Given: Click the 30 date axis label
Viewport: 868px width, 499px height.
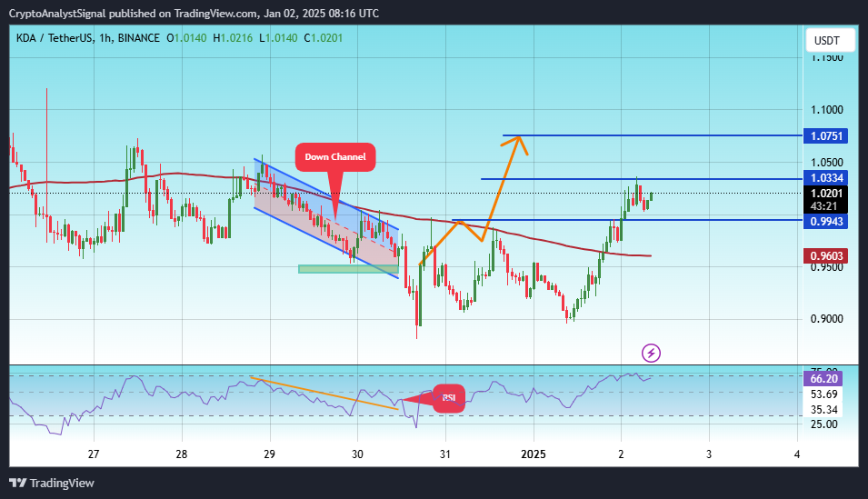Looking at the screenshot, I should pos(357,454).
